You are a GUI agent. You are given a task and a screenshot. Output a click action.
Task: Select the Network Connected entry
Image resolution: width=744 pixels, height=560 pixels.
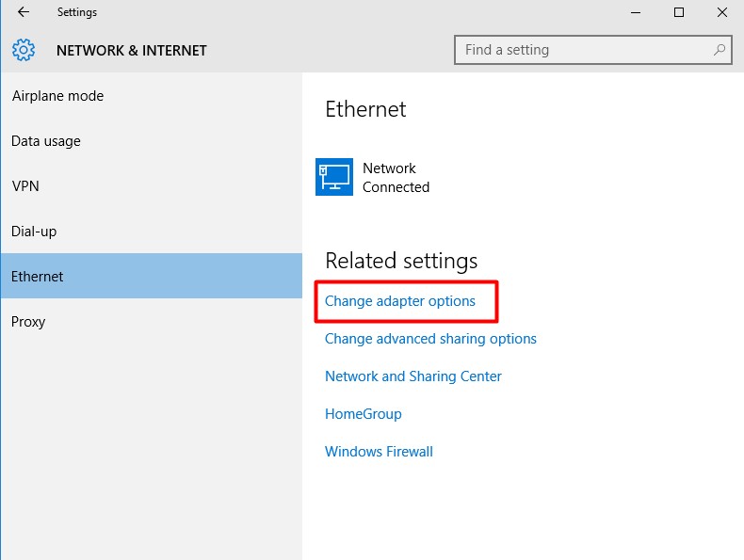[x=373, y=177]
